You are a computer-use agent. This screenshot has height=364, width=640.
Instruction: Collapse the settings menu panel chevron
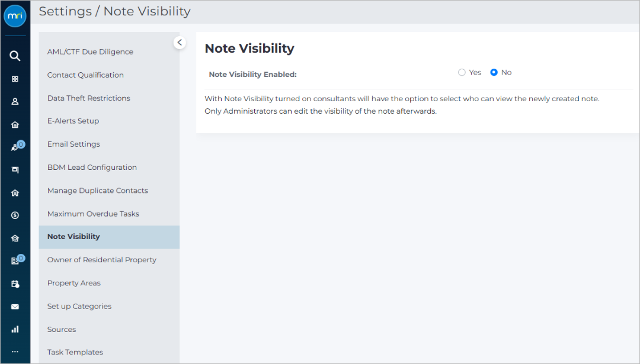pyautogui.click(x=180, y=43)
